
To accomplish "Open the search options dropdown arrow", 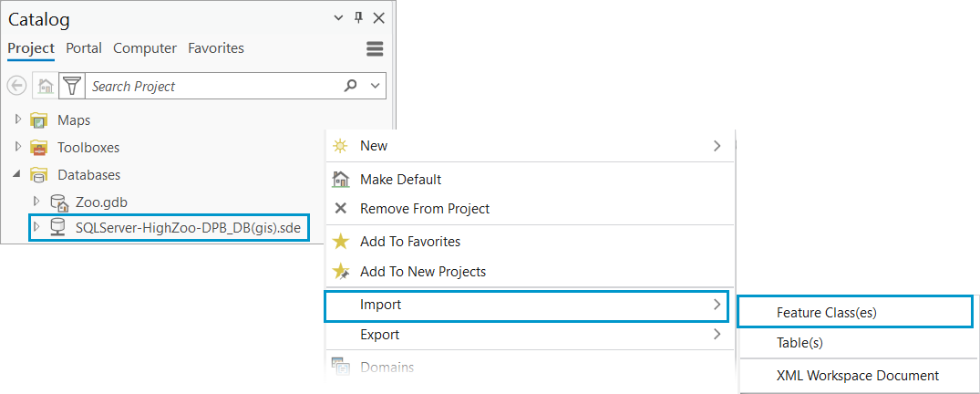I will [375, 86].
